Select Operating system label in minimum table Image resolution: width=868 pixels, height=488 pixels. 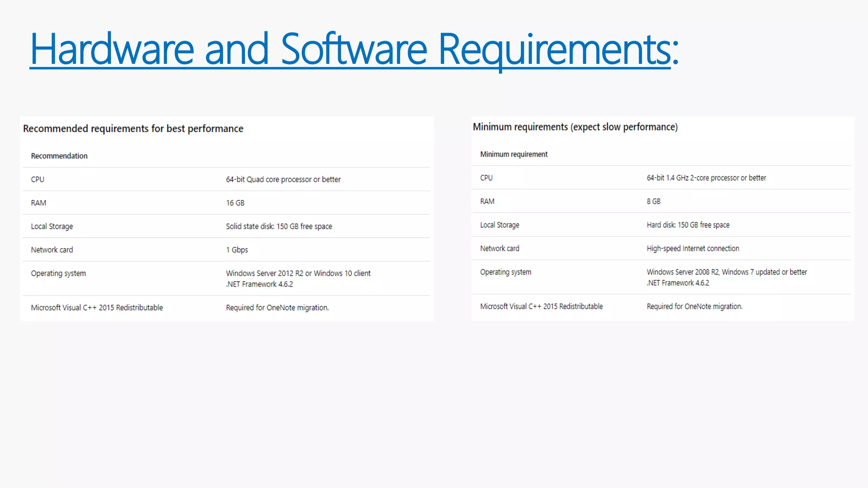506,272
